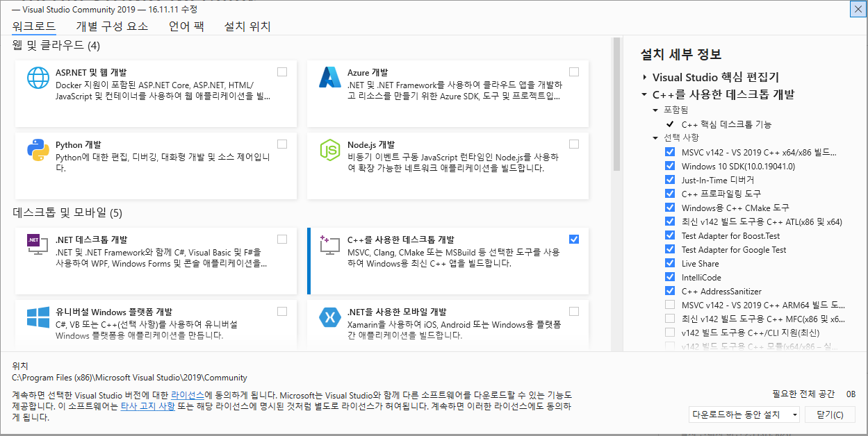Open the 언어 팩 tab
This screenshot has width=868, height=436.
click(186, 26)
